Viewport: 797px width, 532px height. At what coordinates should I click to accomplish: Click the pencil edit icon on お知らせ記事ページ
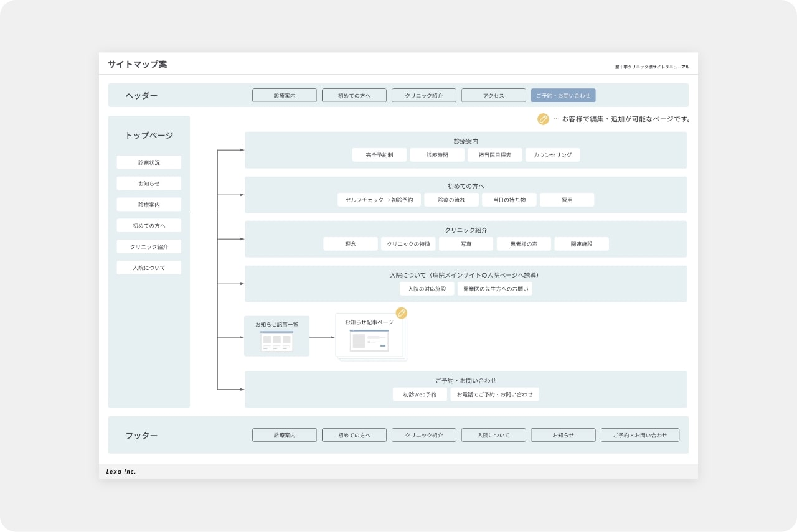(x=402, y=314)
